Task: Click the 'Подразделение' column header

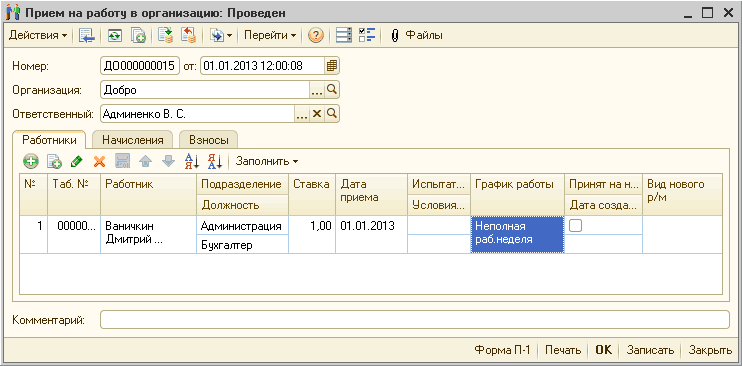Action: pos(242,184)
